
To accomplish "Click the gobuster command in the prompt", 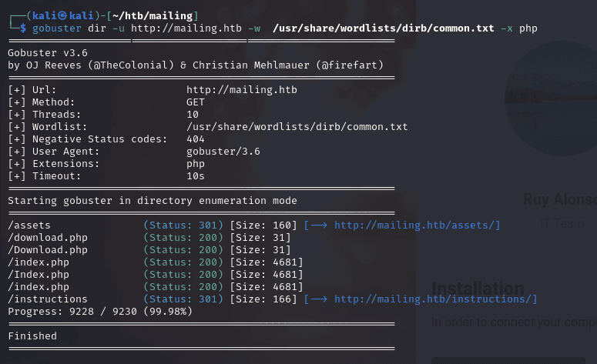I will [57, 28].
